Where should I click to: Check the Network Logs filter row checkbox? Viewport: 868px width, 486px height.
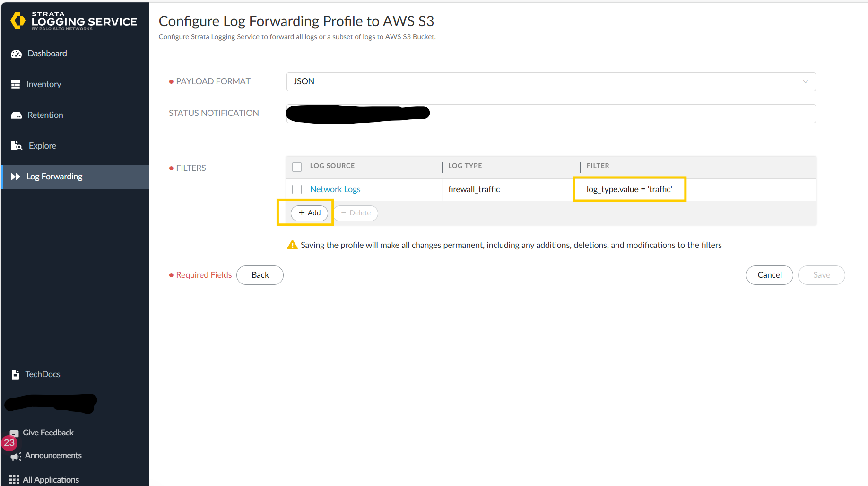(297, 189)
